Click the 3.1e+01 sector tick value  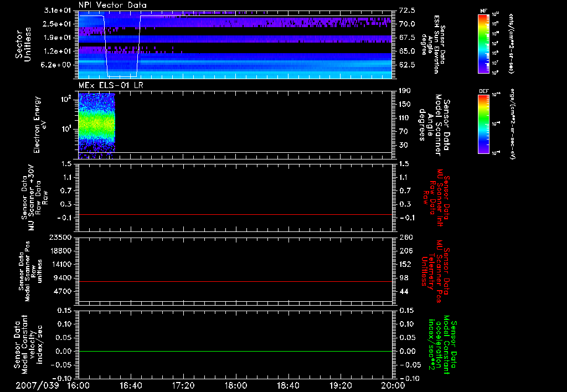coord(58,11)
